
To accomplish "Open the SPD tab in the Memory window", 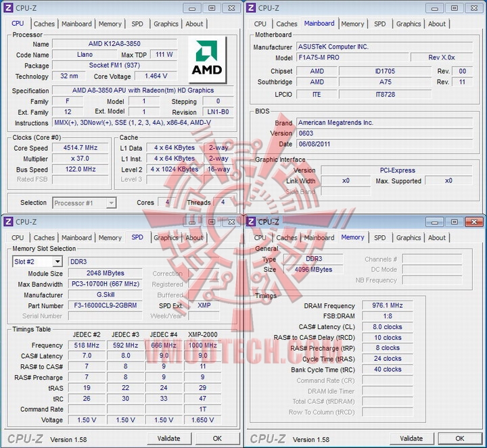I will coord(380,238).
